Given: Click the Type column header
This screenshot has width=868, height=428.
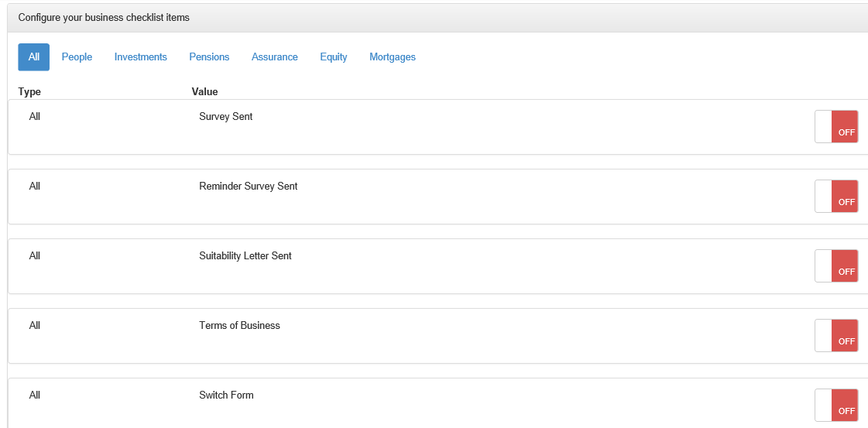Looking at the screenshot, I should (x=29, y=92).
